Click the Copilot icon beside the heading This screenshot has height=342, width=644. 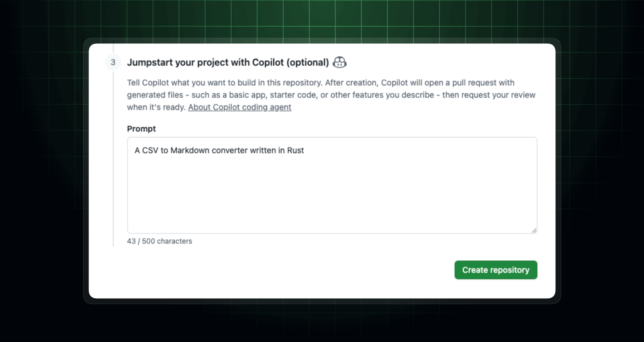pos(339,62)
